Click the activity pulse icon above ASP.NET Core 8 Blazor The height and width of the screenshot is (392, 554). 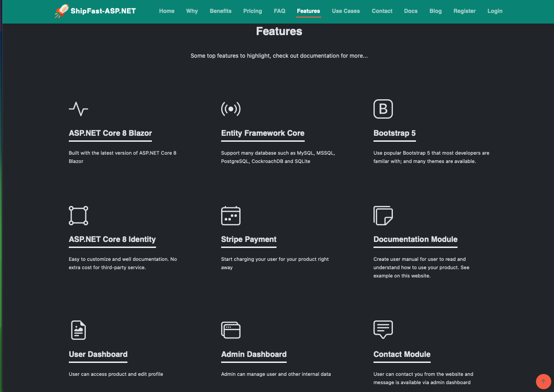pyautogui.click(x=78, y=109)
